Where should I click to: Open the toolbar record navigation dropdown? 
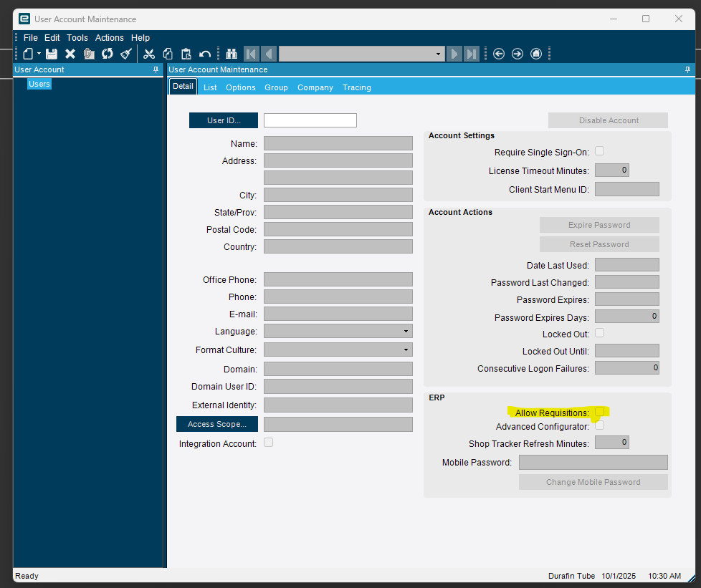[x=439, y=54]
